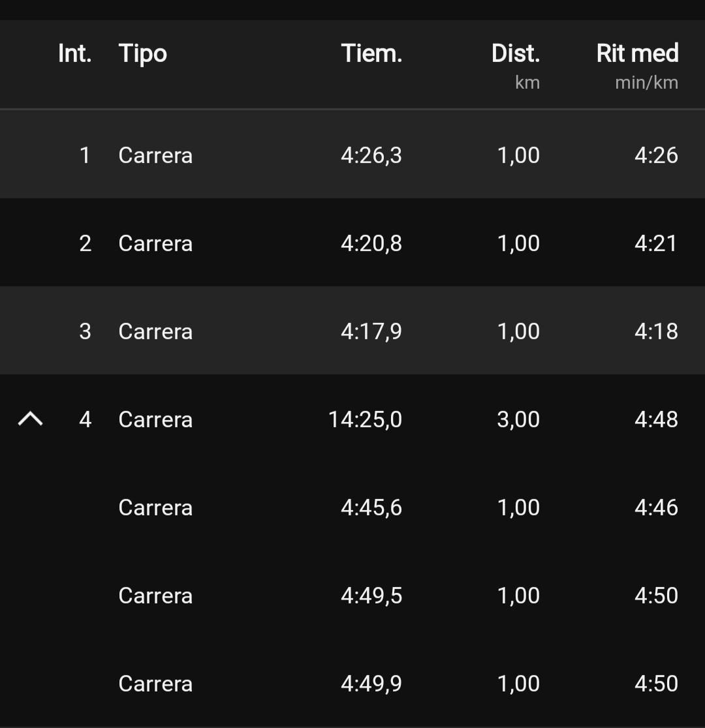
Task: Select interval 4 row number
Action: 85,419
